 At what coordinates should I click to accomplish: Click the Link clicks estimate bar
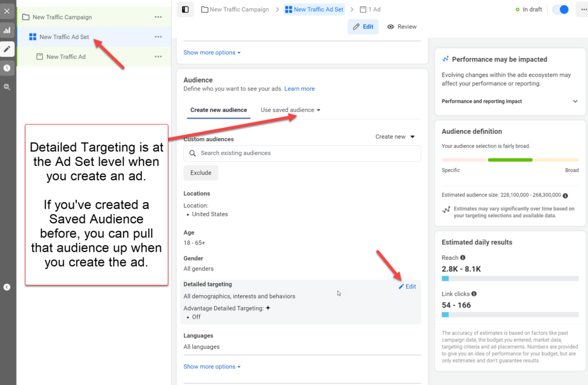click(510, 314)
